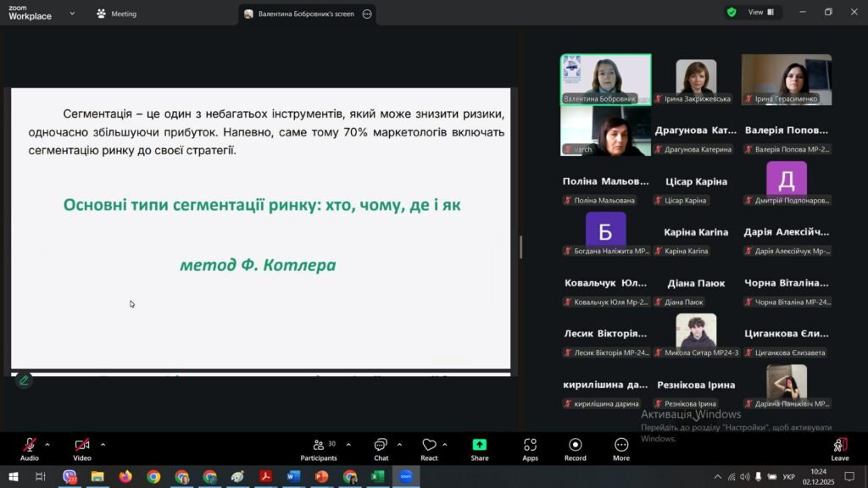Open the More options menu

(621, 448)
